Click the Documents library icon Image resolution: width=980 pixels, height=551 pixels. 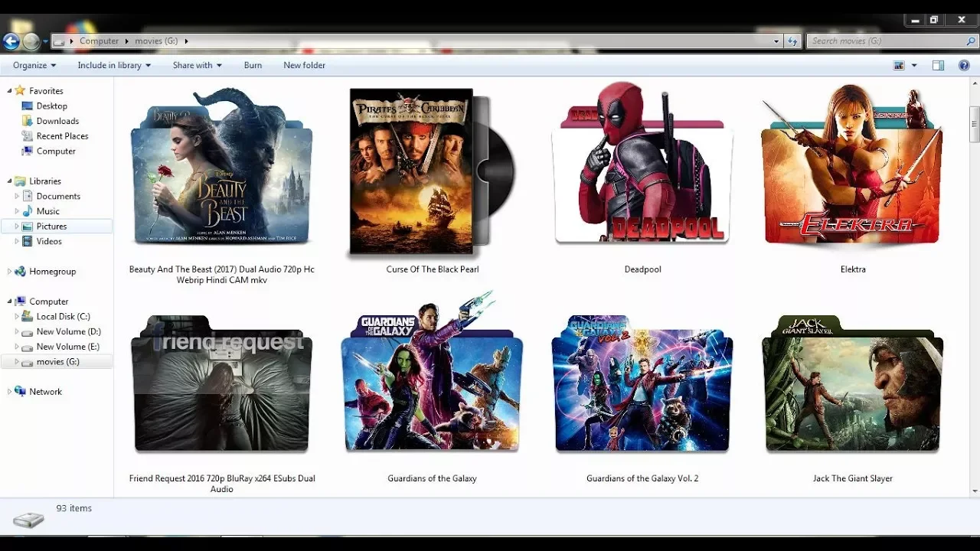28,197
